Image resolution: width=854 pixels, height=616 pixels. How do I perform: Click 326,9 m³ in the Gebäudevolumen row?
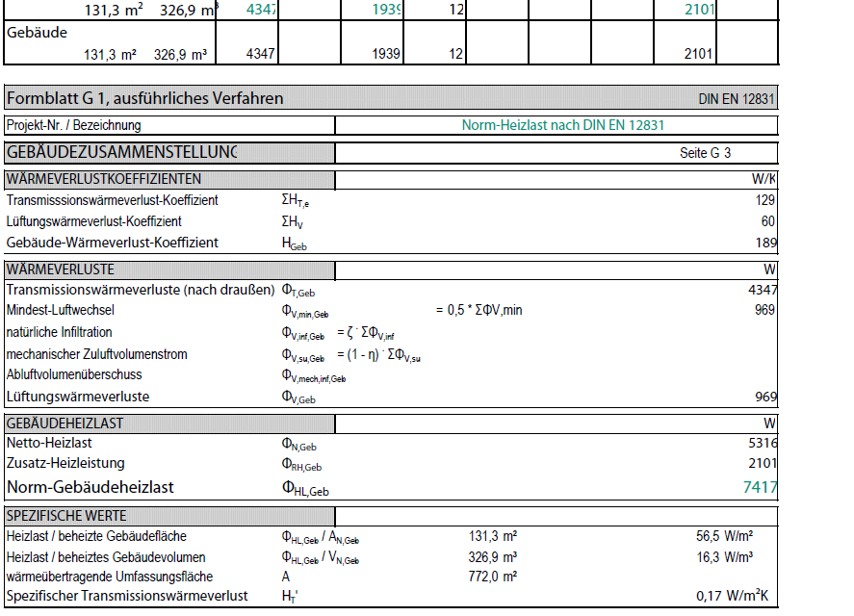coord(493,557)
